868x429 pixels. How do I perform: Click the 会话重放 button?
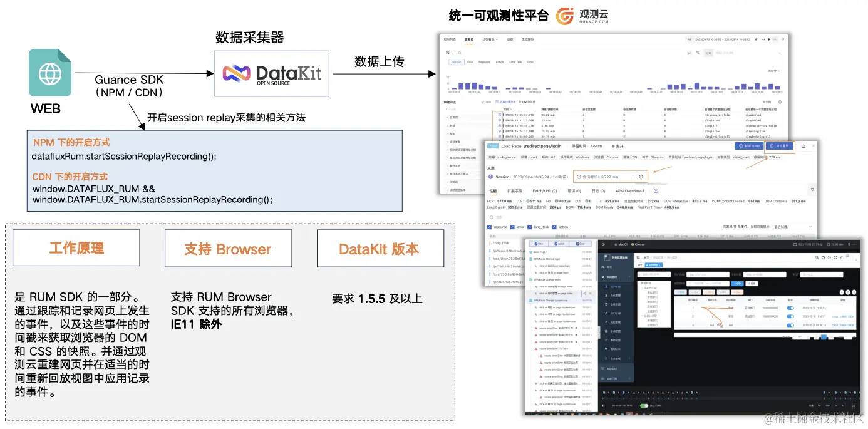pos(780,146)
